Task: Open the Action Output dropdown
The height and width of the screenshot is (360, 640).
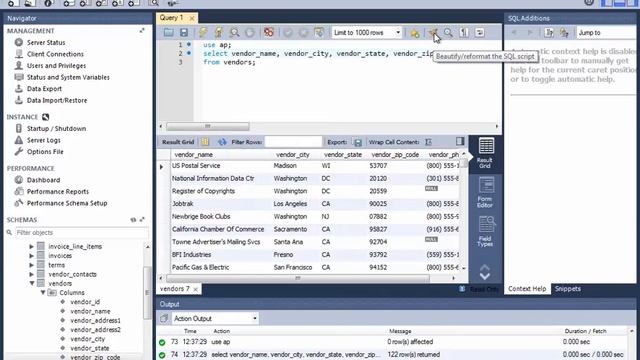Action: tap(215, 318)
